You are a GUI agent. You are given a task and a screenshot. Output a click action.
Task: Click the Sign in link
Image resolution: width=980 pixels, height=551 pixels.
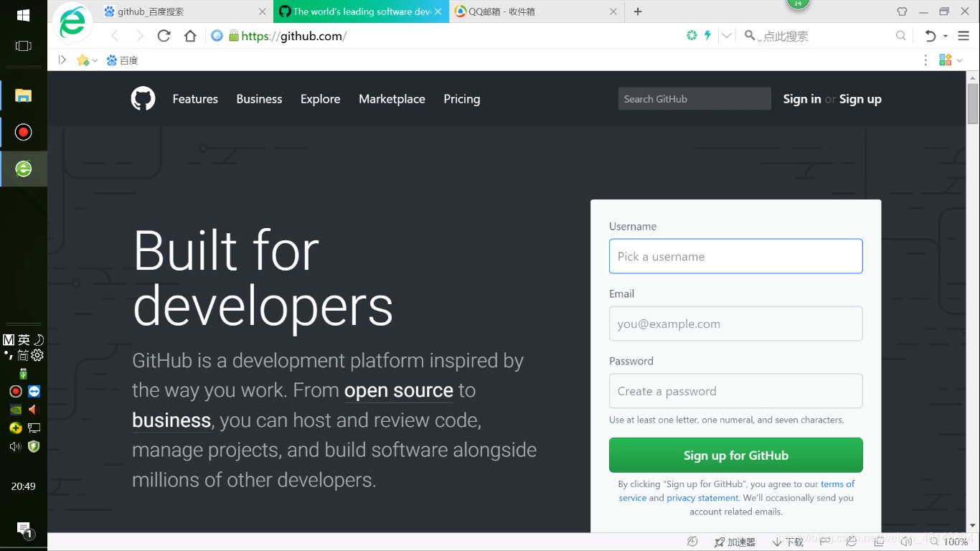point(802,99)
